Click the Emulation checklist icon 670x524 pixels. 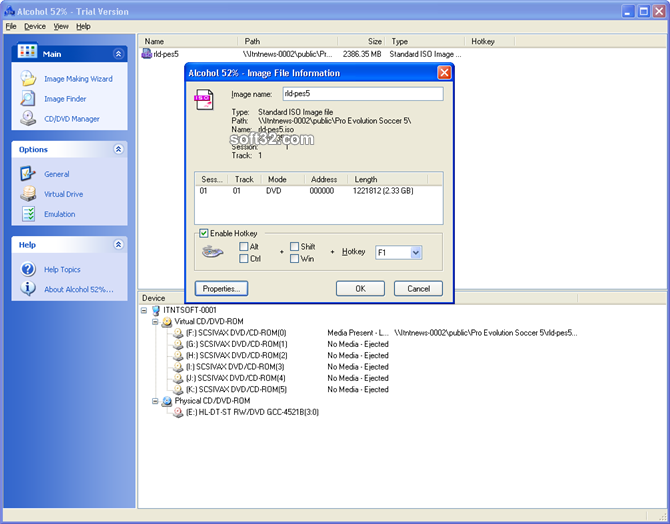point(28,214)
